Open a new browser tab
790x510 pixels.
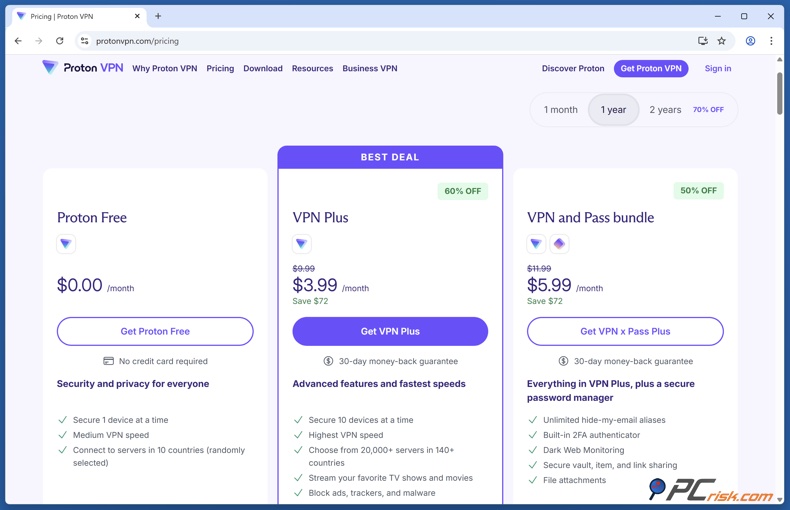pyautogui.click(x=158, y=16)
